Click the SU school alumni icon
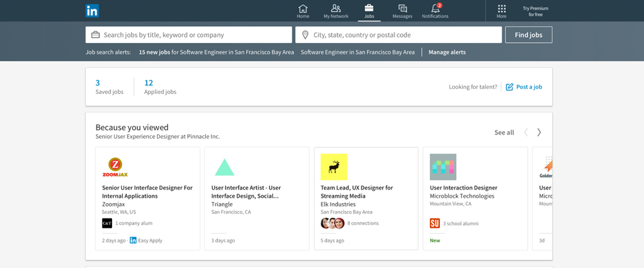The height and width of the screenshot is (268, 644). point(435,223)
